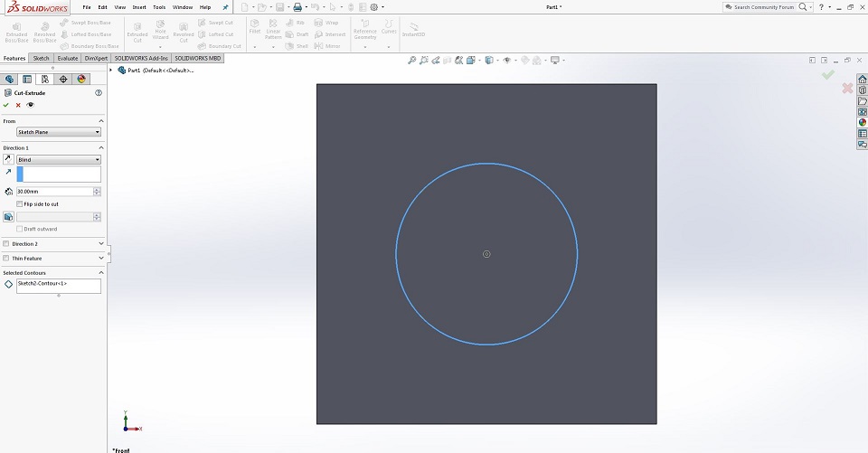Toggle detailed preview eye icon
The width and height of the screenshot is (868, 453).
point(31,105)
